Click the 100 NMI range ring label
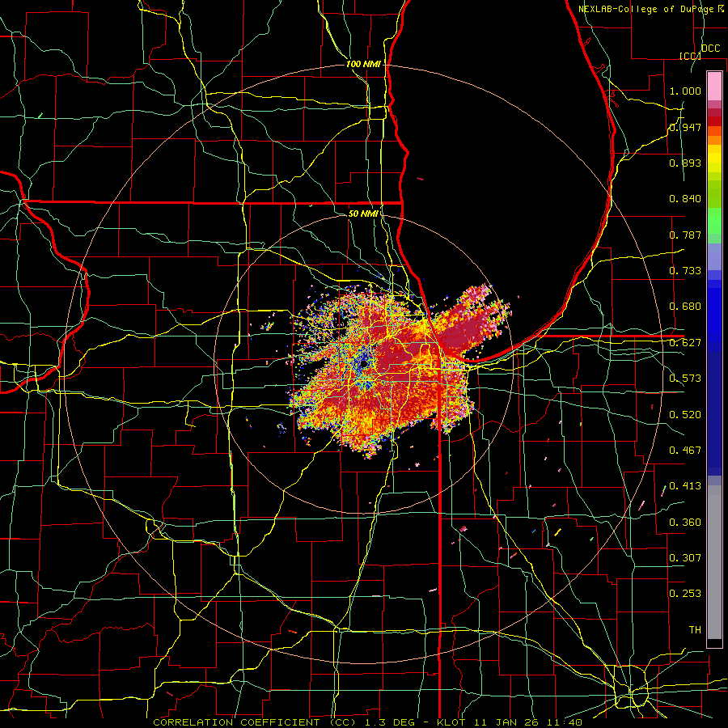Image resolution: width=728 pixels, height=728 pixels. click(x=363, y=64)
